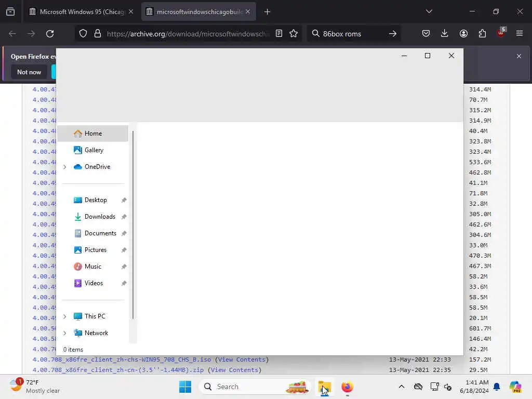Expand the Network tree node
This screenshot has width=532, height=399.
[x=64, y=333]
